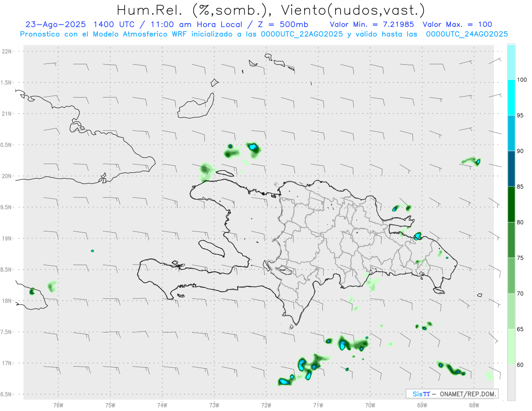The height and width of the screenshot is (411, 532).
Task: Click the '68W' longitude axis label
Action: coord(474,405)
